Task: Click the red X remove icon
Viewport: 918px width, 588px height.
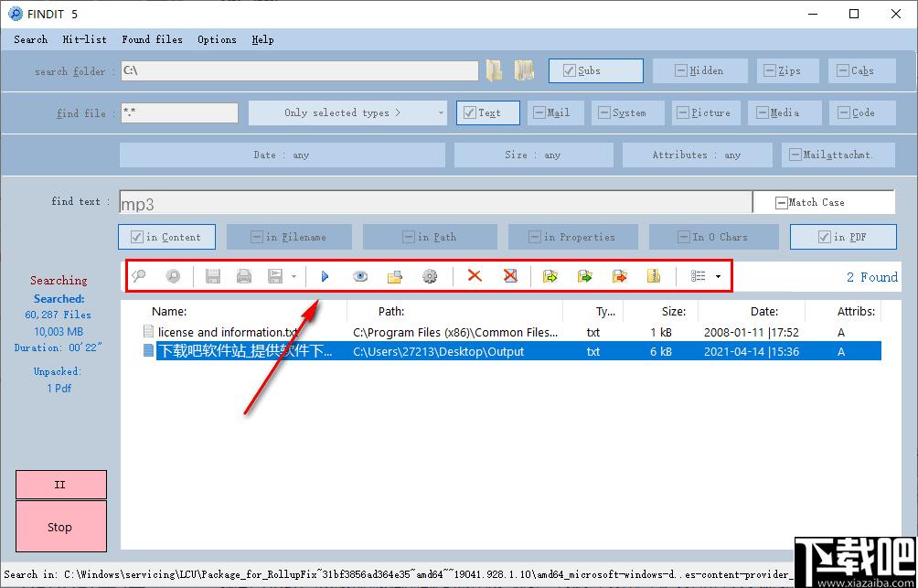Action: coord(475,275)
